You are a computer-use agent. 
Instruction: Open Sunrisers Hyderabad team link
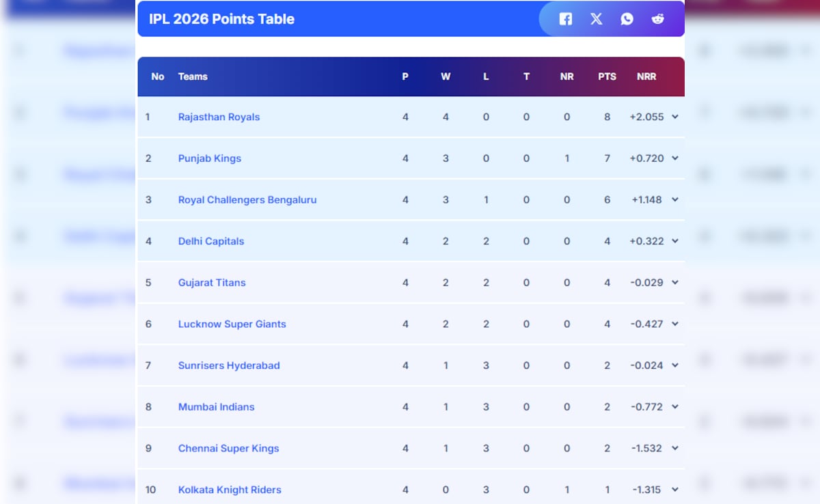pyautogui.click(x=229, y=365)
